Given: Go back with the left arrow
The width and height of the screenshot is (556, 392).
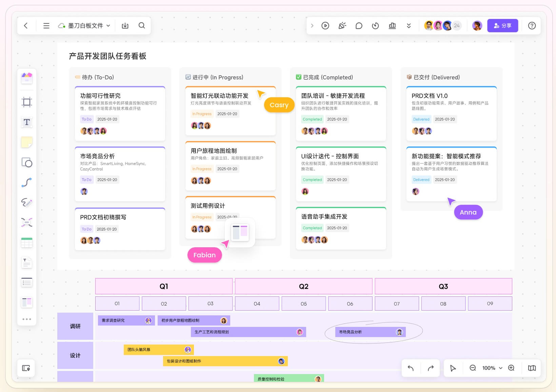Looking at the screenshot, I should click(x=26, y=25).
